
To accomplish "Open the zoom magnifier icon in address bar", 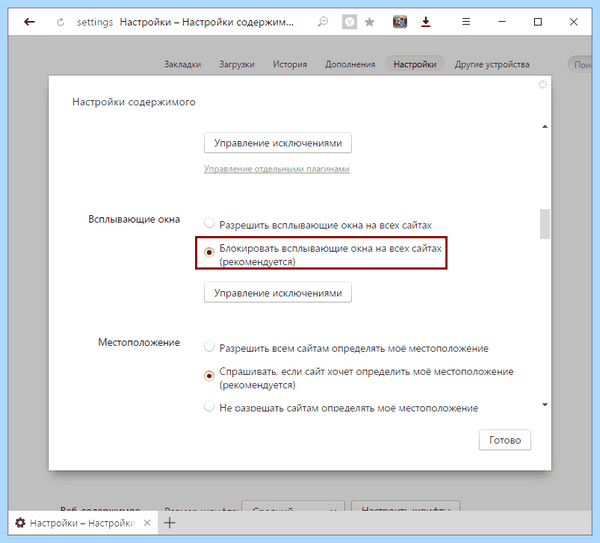I will pyautogui.click(x=323, y=22).
